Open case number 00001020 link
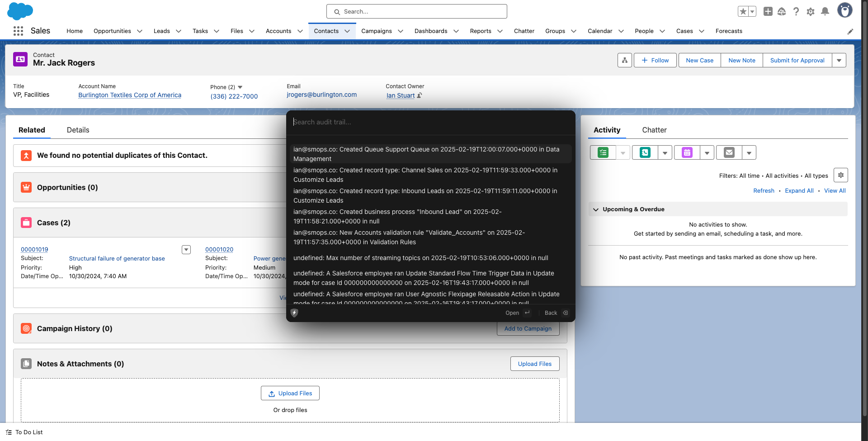This screenshot has width=868, height=441. coord(219,249)
